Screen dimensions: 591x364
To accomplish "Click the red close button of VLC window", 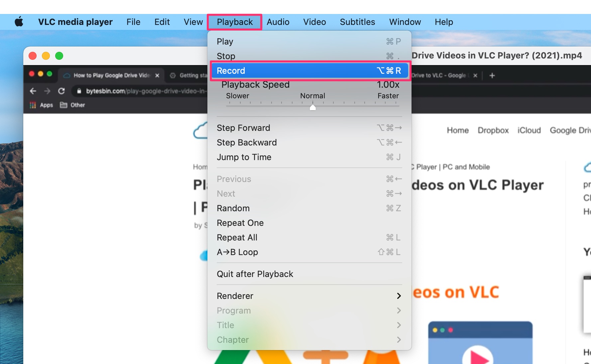I will 33,56.
